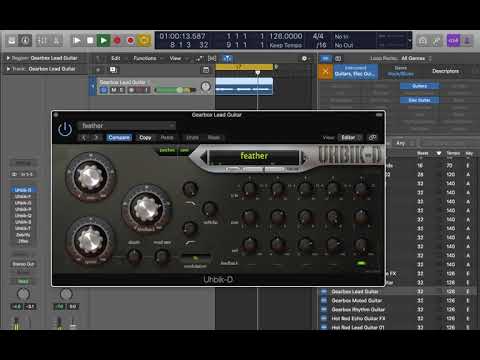
Task: Select the audio region in the Tracks area
Action: point(244,86)
